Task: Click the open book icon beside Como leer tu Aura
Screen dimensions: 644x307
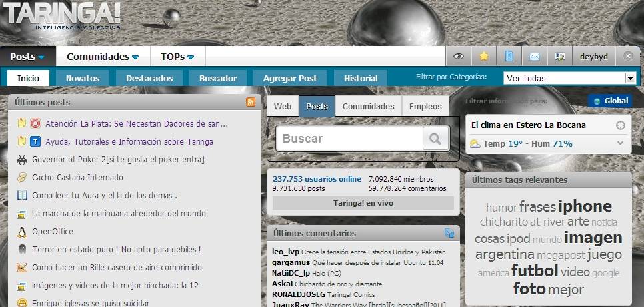Action: point(22,196)
